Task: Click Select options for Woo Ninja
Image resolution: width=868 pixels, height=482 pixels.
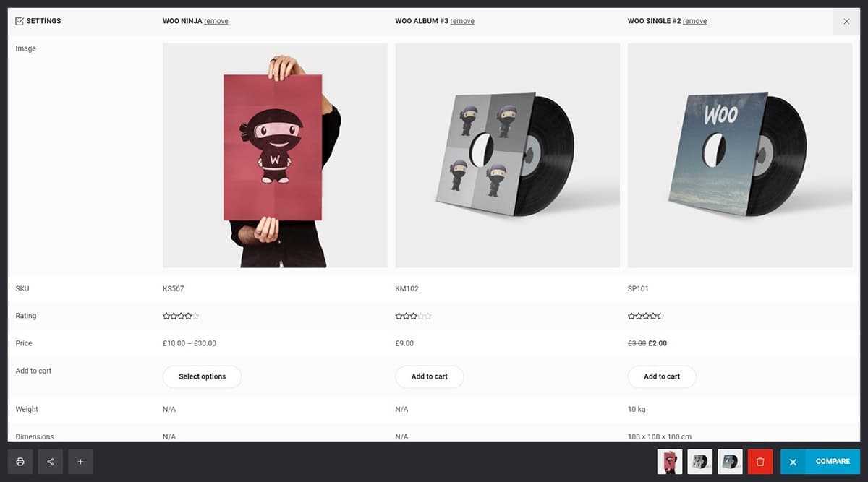Action: click(x=202, y=376)
